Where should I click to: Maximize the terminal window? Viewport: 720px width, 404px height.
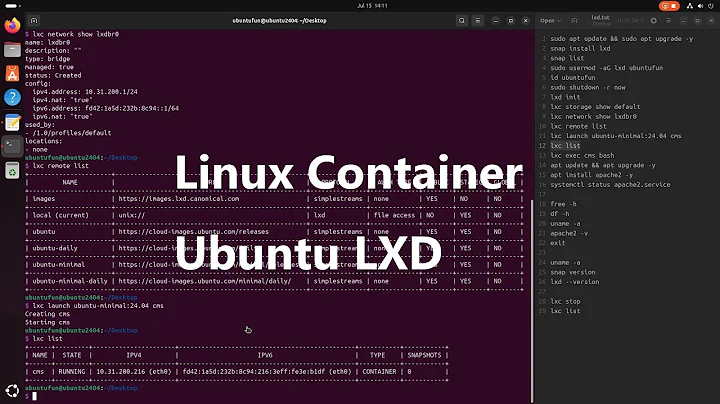(x=511, y=21)
